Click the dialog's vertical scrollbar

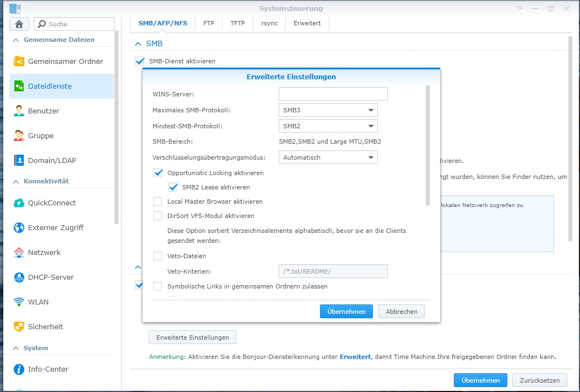(x=427, y=145)
